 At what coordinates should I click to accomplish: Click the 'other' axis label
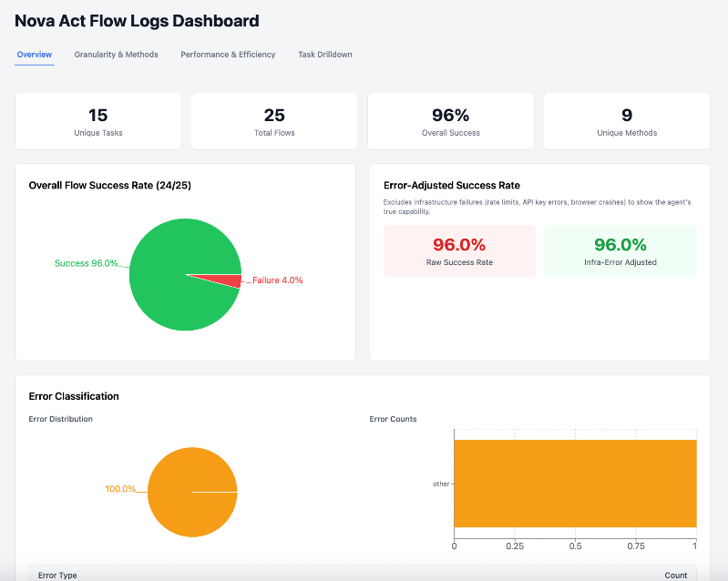click(441, 484)
